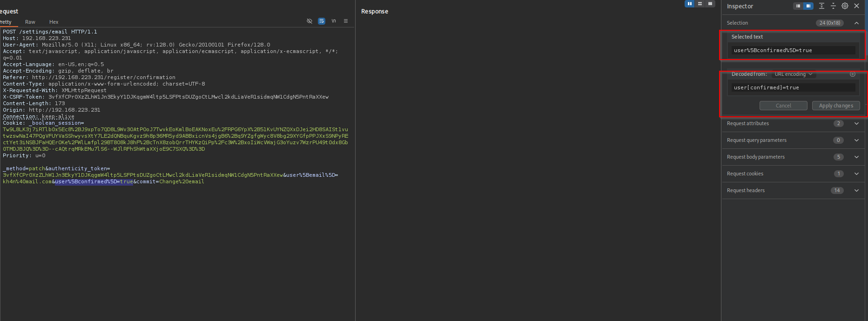This screenshot has width=868, height=321.
Task: Click the decoded user[confirmed]=true field
Action: (x=794, y=87)
